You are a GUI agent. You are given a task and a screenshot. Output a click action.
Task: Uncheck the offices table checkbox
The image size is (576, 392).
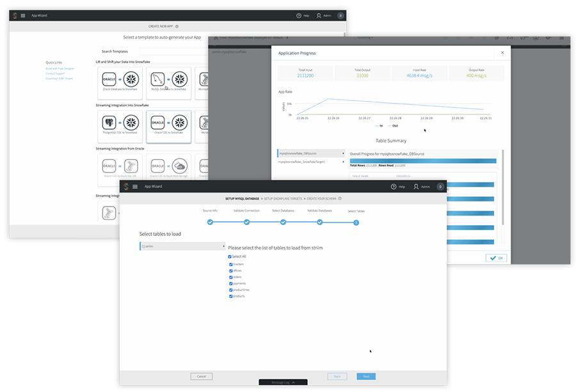[230, 271]
